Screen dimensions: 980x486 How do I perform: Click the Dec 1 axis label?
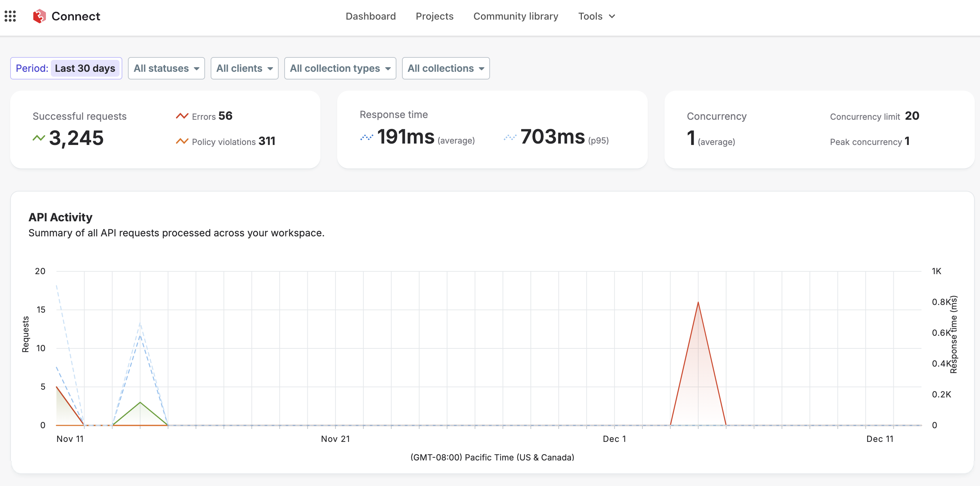click(614, 439)
